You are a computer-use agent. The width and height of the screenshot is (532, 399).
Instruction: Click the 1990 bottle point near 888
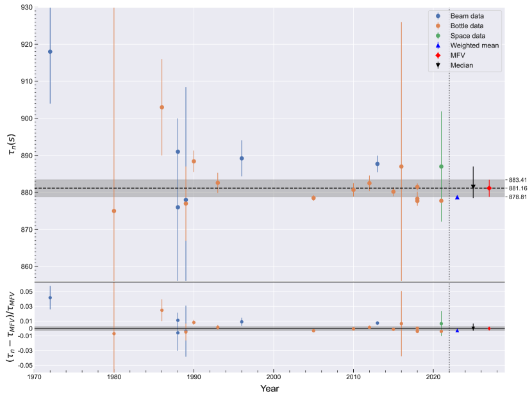(x=194, y=161)
